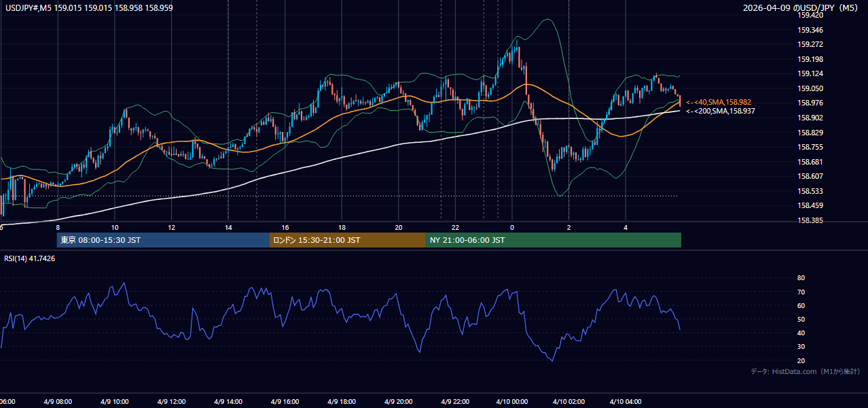Click hour label 18 below the price chart
This screenshot has height=408, width=868.
(x=342, y=228)
